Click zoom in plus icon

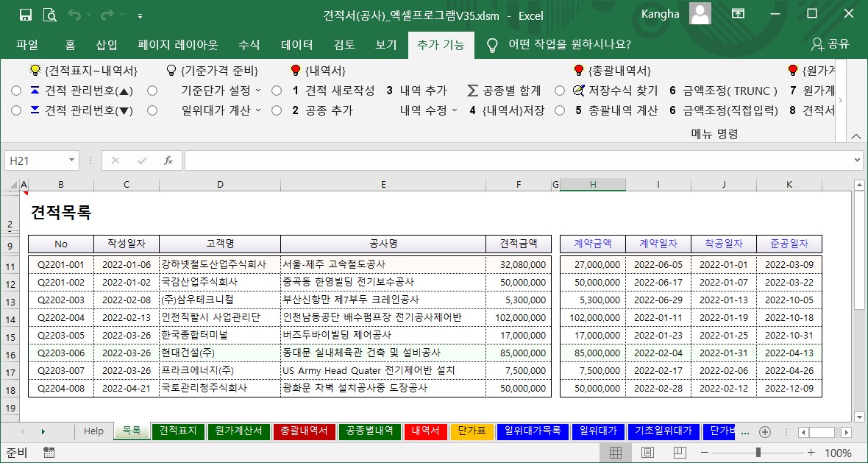point(811,453)
